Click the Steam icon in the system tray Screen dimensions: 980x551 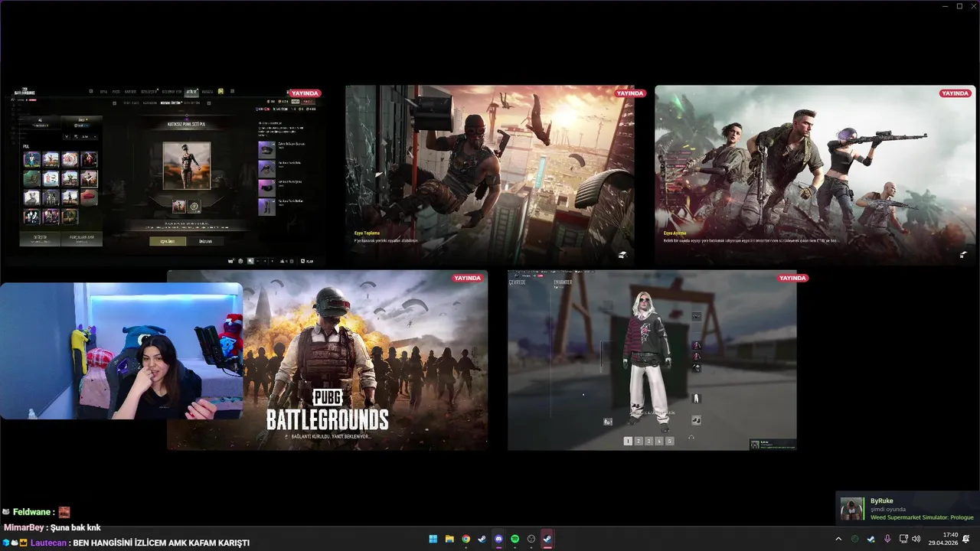(871, 539)
